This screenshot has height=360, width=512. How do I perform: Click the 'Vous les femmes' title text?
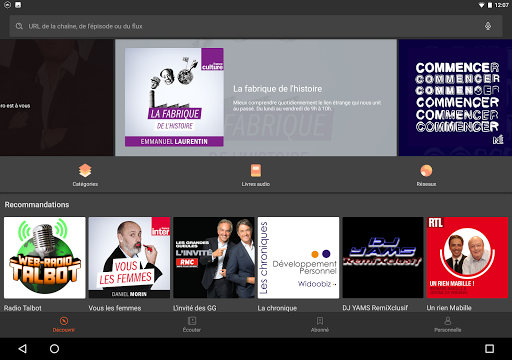pos(115,308)
